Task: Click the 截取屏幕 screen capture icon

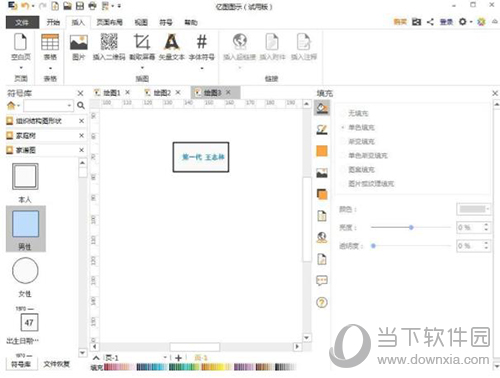Action: 142,42
